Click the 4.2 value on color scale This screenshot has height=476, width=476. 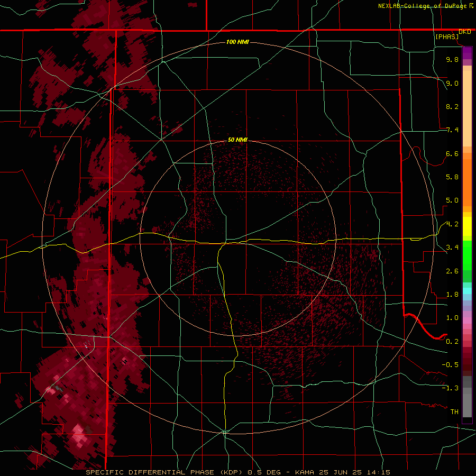452,224
